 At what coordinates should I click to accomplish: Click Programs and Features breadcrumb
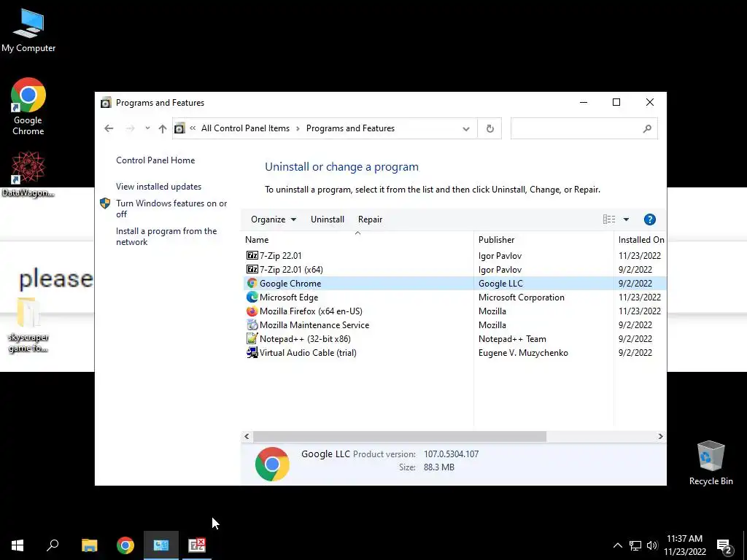[x=350, y=128]
